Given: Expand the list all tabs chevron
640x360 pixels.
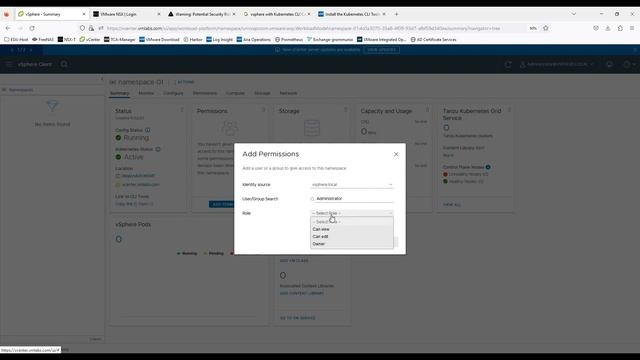Looking at the screenshot, I should click(x=573, y=14).
